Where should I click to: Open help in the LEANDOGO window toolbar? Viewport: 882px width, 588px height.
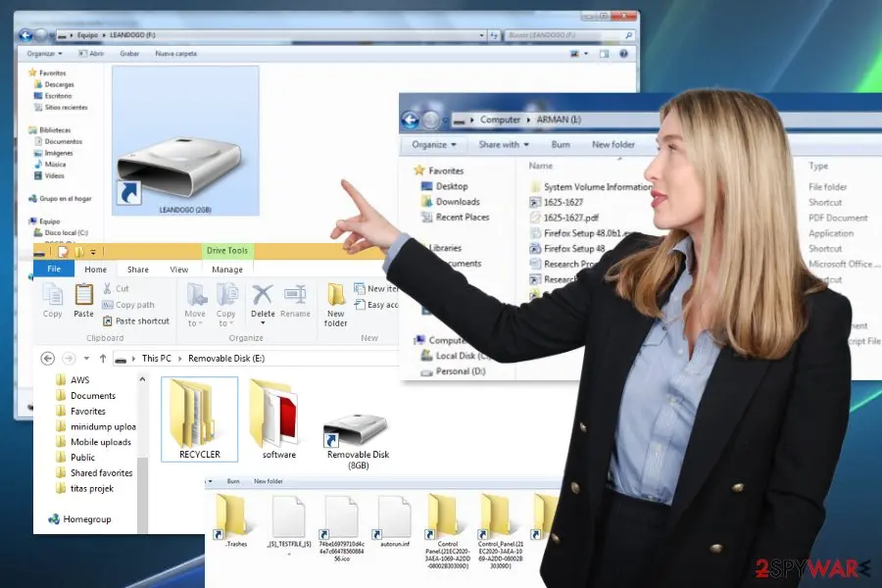pos(624,54)
